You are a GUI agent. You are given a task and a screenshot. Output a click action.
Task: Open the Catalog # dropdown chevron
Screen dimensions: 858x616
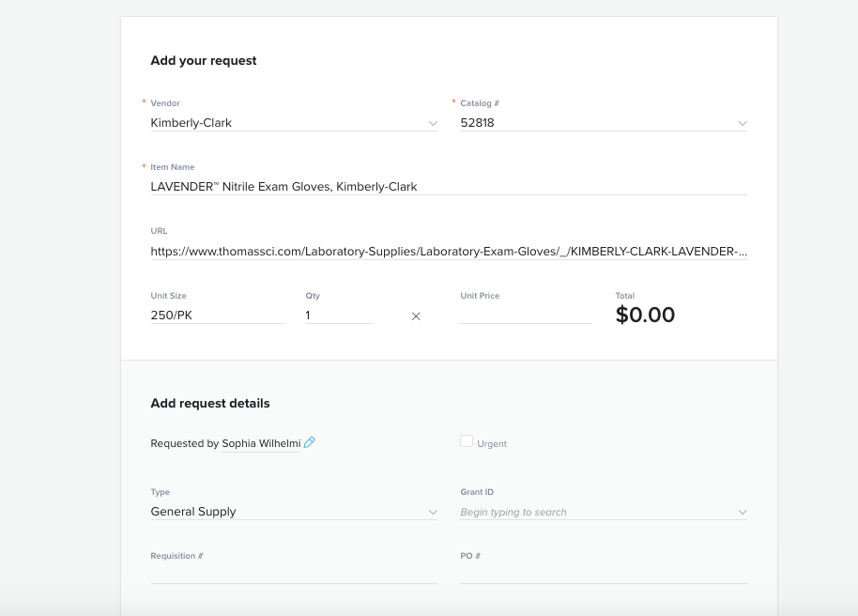(743, 123)
